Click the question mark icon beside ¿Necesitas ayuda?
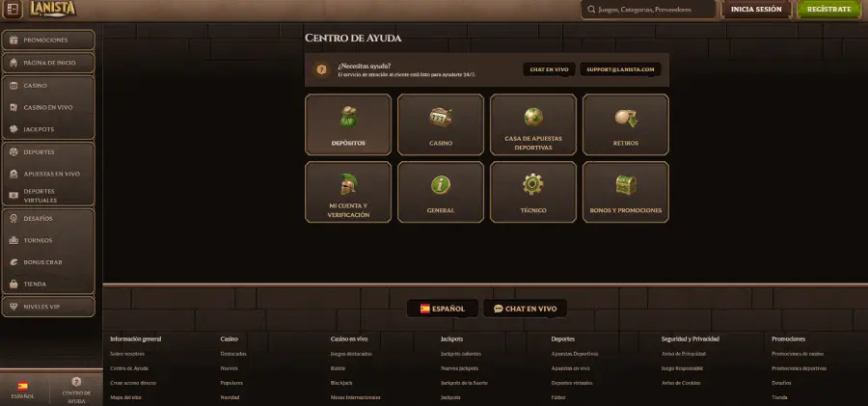Viewport: 868px width, 406px height. click(x=321, y=69)
